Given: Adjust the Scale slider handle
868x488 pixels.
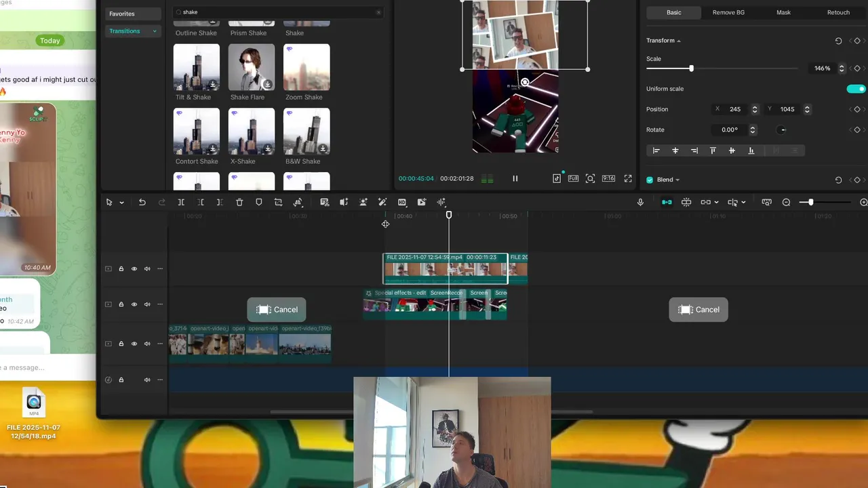Looking at the screenshot, I should coord(691,68).
